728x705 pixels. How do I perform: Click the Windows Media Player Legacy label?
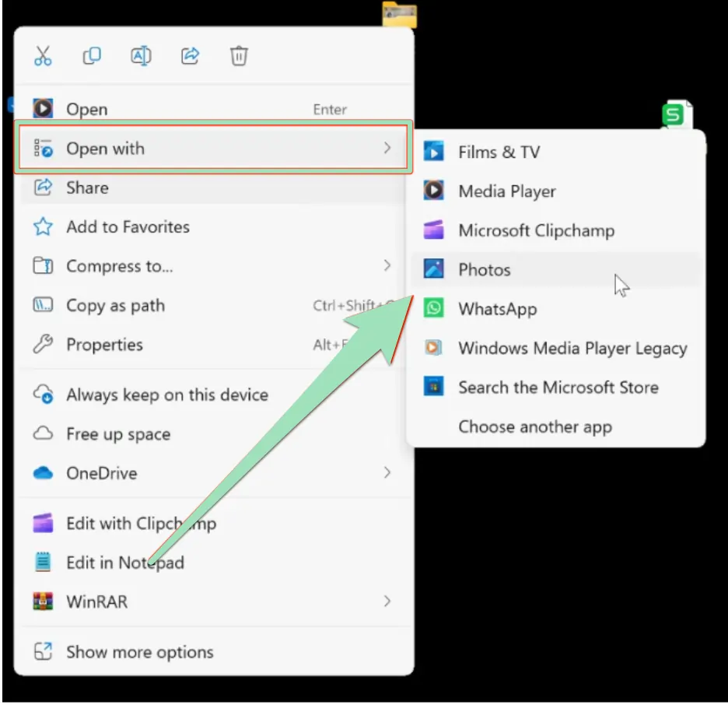(572, 349)
